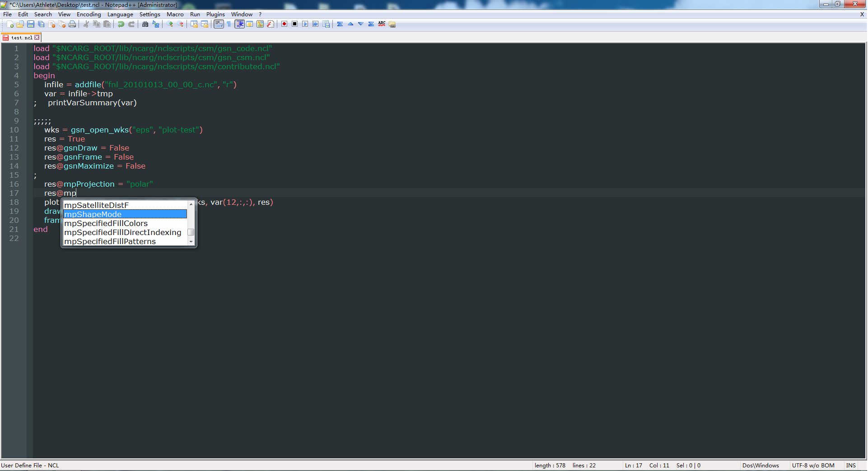
Task: Click the Spell Check ABC icon
Action: tap(382, 24)
